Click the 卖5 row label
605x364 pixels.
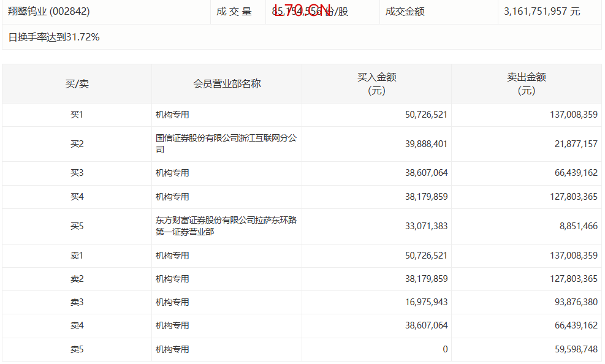click(x=77, y=349)
